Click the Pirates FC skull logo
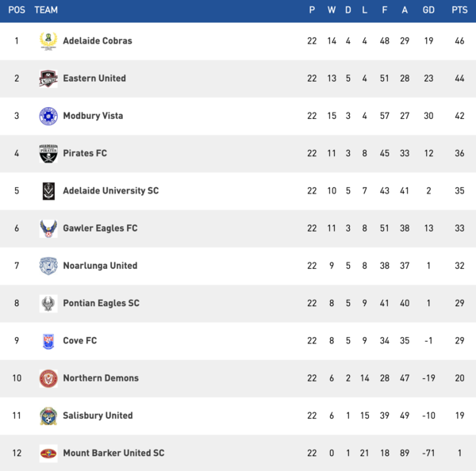 click(48, 153)
